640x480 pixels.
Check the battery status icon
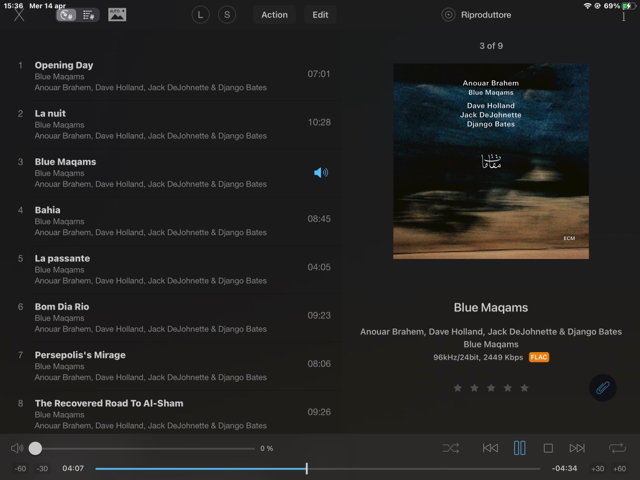pyautogui.click(x=628, y=6)
